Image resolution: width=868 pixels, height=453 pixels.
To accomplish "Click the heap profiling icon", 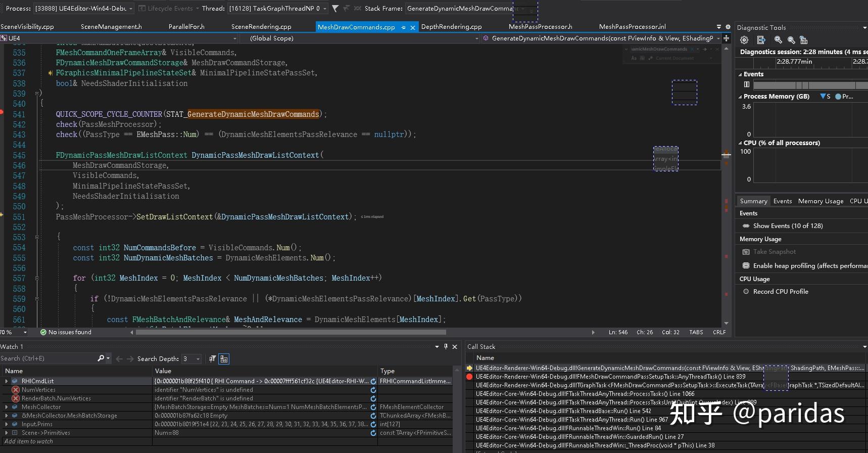I will click(746, 266).
